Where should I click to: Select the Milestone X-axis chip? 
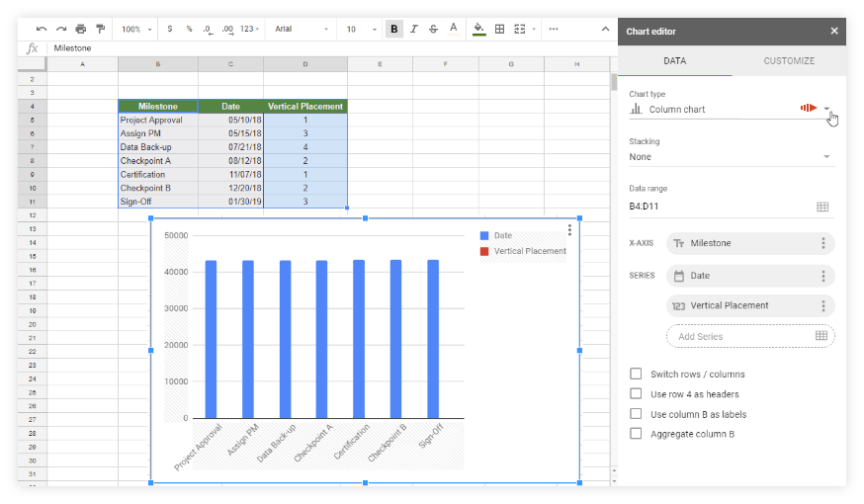pos(750,243)
